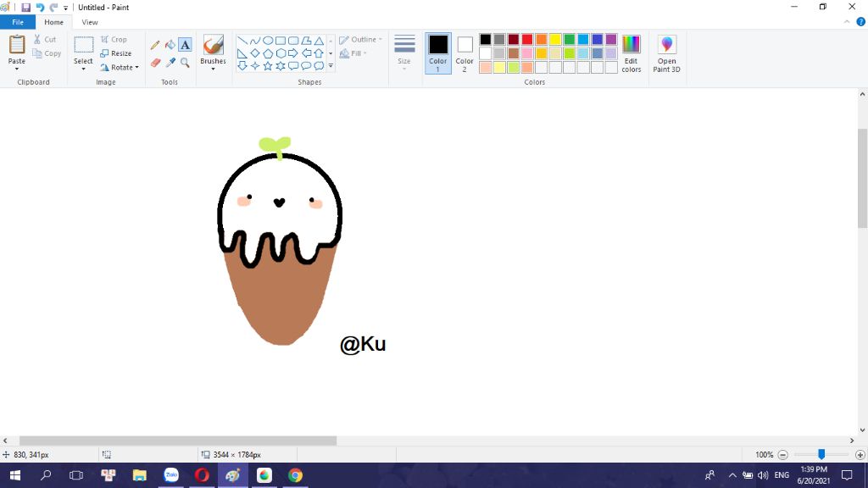Select the Text tool
Viewport: 868px width, 488px height.
pyautogui.click(x=185, y=45)
